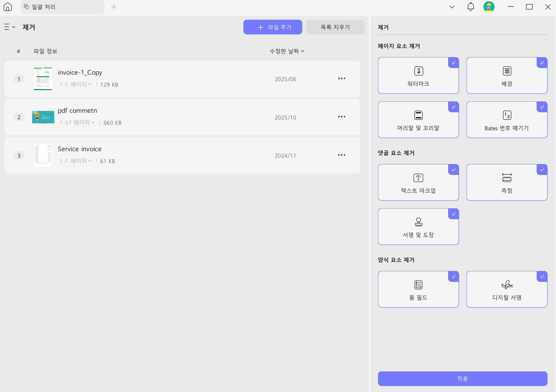Screen dimensions: 556x392
Task: Uncheck the 배경 removal checkbox
Action: (542, 63)
